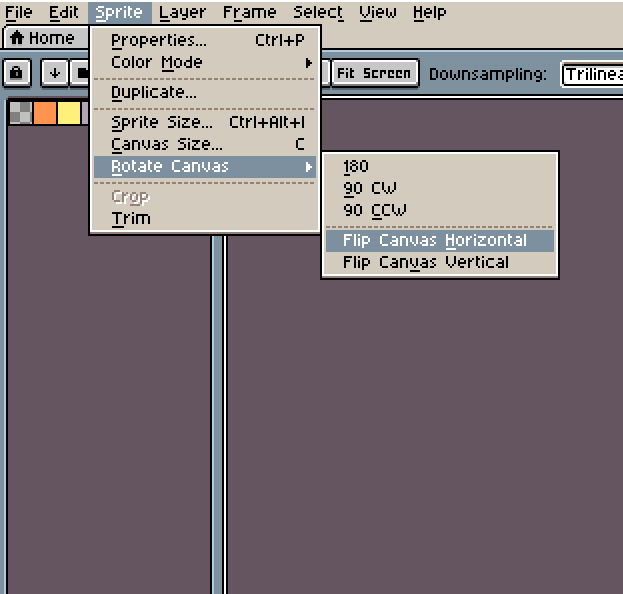The height and width of the screenshot is (594, 623).
Task: Click the lock icon button
Action: (16, 73)
